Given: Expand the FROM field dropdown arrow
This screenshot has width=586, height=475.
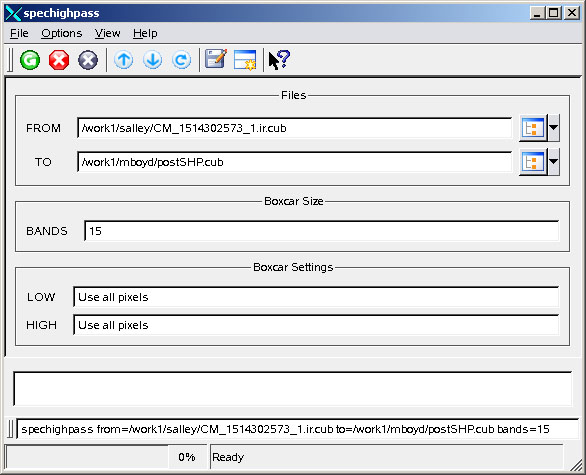Looking at the screenshot, I should [x=553, y=128].
